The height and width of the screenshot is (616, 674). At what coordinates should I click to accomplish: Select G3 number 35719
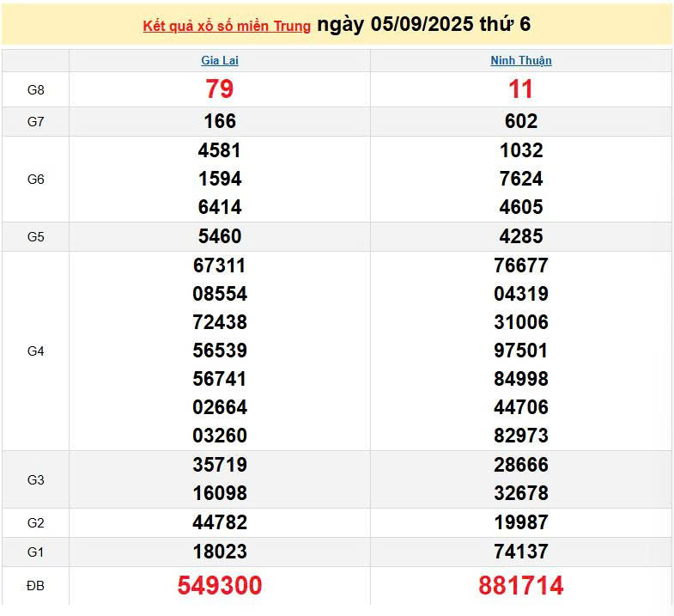220,465
